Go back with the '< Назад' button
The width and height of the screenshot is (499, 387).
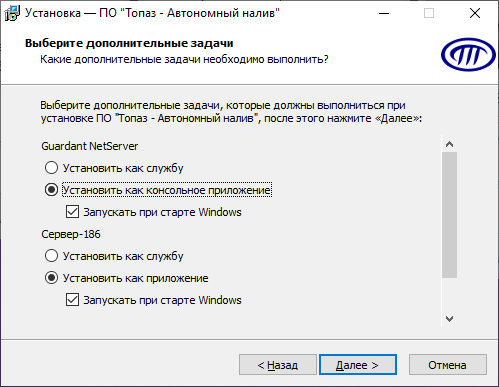click(278, 365)
